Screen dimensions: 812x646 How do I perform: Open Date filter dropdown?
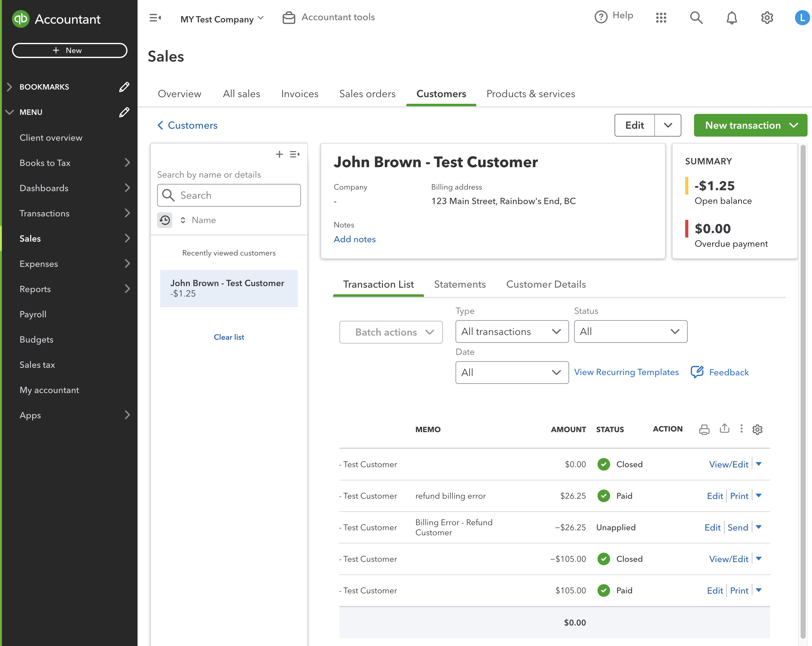coord(512,373)
